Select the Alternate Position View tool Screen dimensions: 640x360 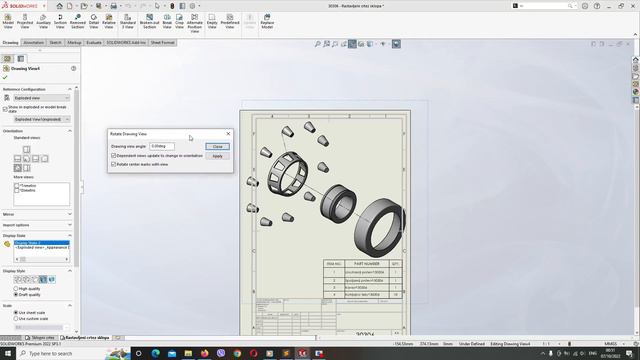click(195, 23)
